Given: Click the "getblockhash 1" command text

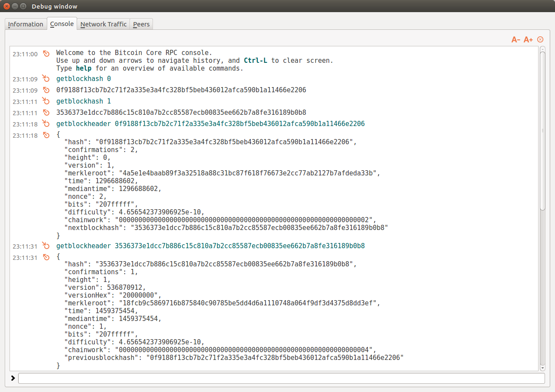Looking at the screenshot, I should point(84,101).
